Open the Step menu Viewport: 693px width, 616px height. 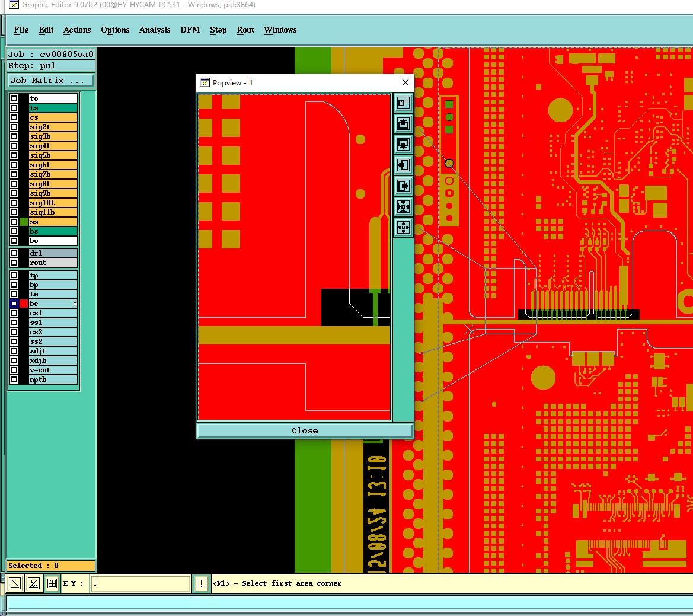(x=218, y=30)
